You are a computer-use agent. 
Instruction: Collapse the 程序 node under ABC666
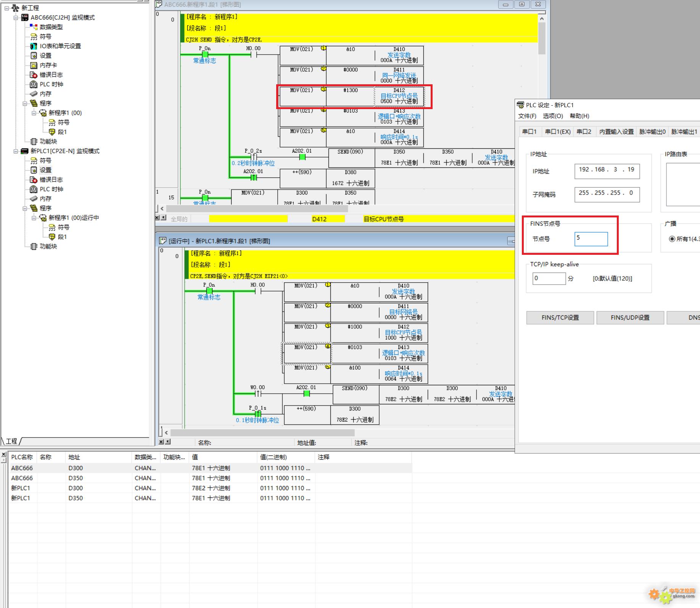[25, 103]
